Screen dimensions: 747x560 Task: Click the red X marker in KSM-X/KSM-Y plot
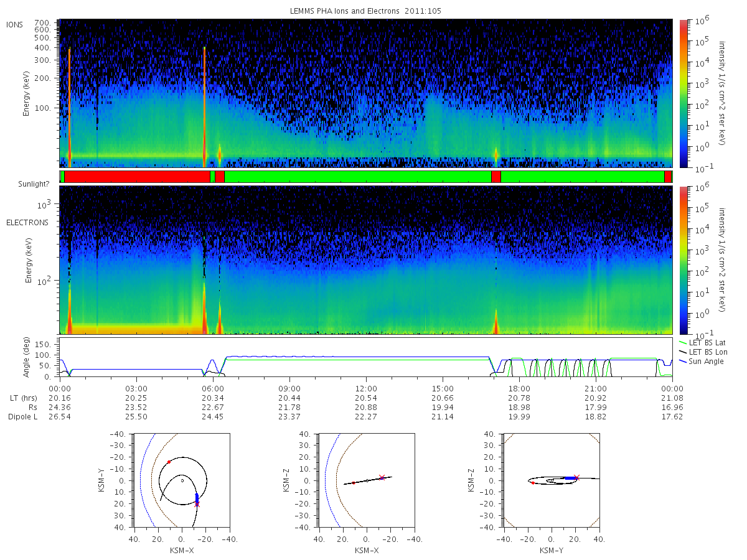197,504
